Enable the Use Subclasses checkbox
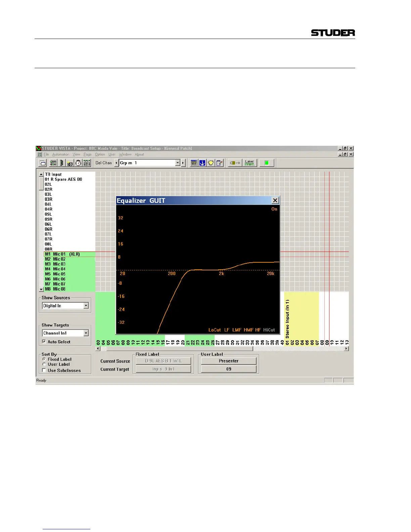This screenshot has height=532, width=411. 44,370
